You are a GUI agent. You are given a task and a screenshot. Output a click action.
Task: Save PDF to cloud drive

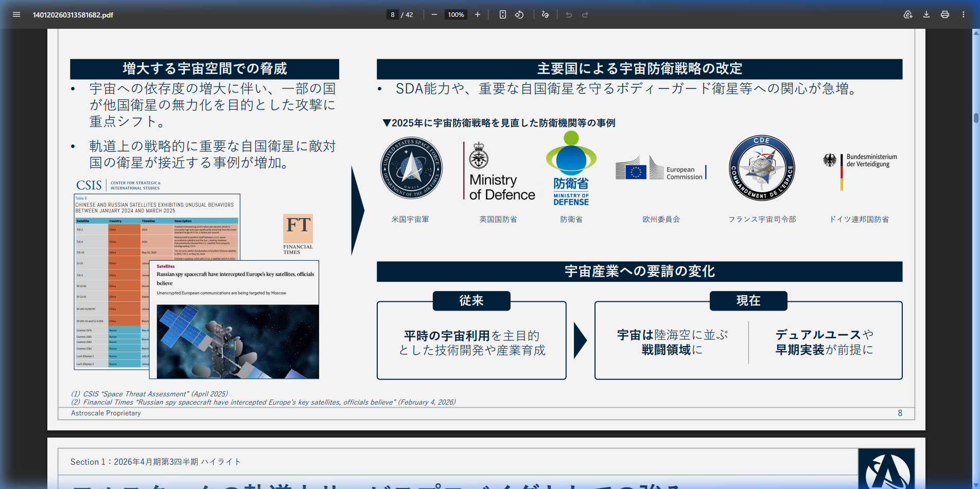908,14
